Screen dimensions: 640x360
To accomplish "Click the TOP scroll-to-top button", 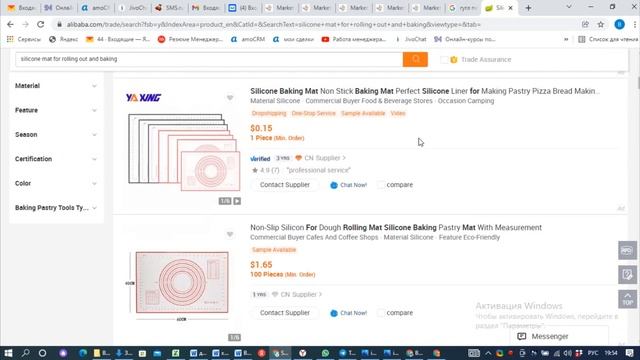I will (x=627, y=299).
